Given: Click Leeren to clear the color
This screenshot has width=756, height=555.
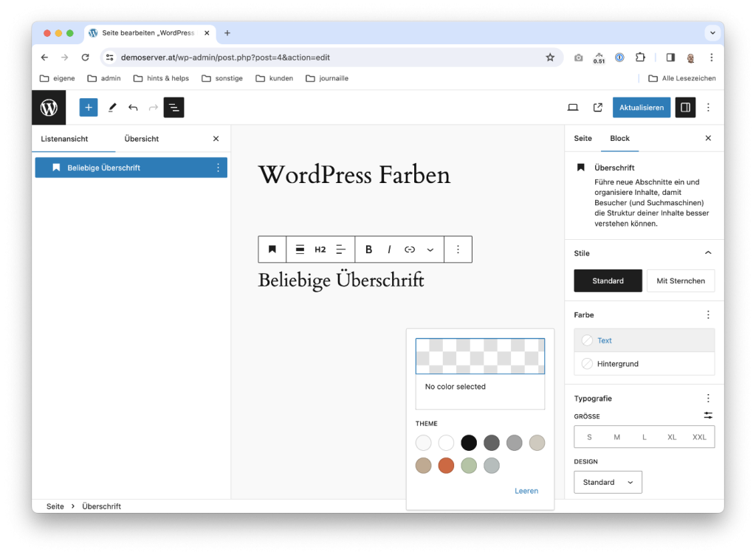Looking at the screenshot, I should click(526, 491).
